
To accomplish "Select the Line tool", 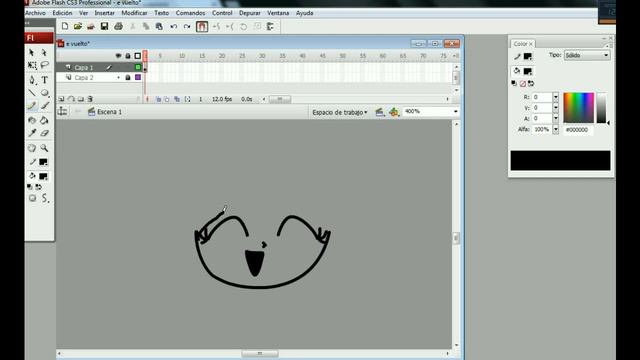I will tap(32, 93).
